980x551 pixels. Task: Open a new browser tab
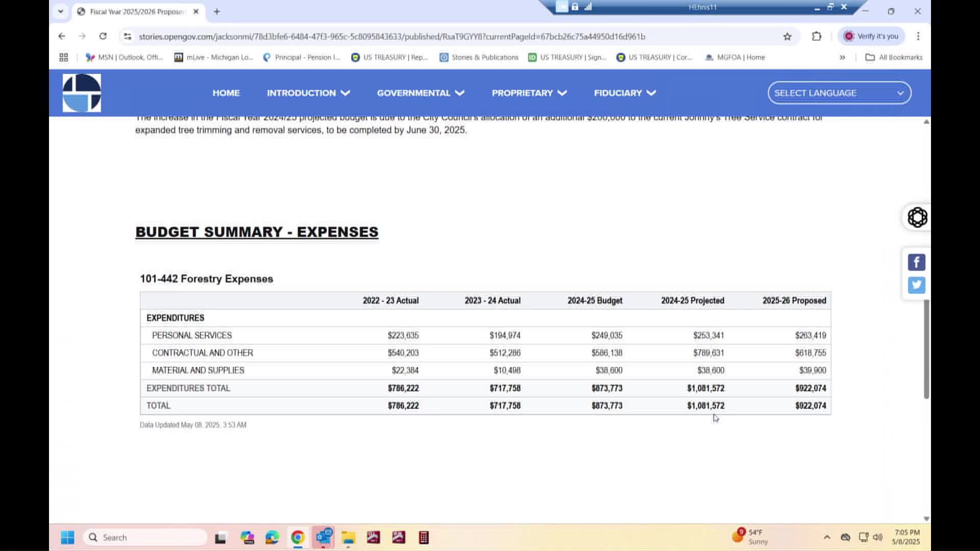[x=216, y=11]
